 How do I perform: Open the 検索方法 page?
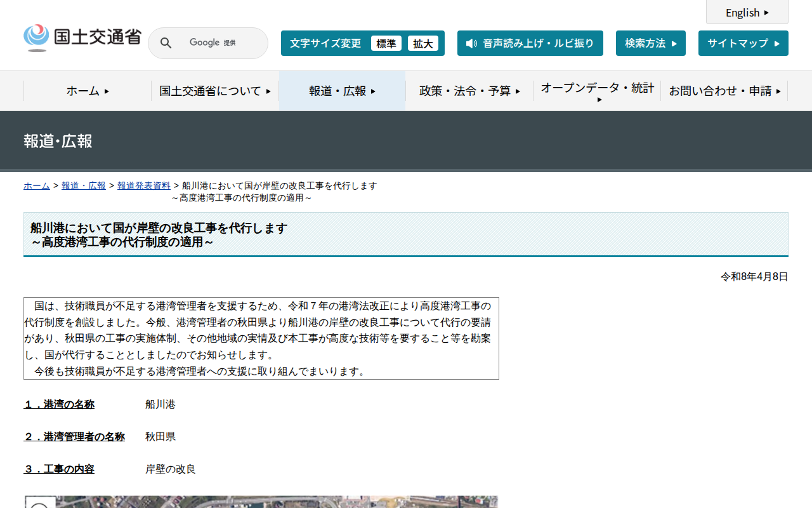coord(651,43)
